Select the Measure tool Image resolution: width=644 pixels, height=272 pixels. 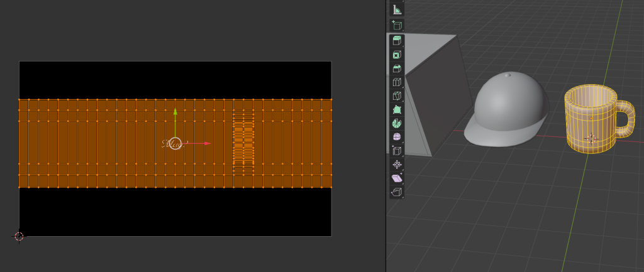coord(397,9)
